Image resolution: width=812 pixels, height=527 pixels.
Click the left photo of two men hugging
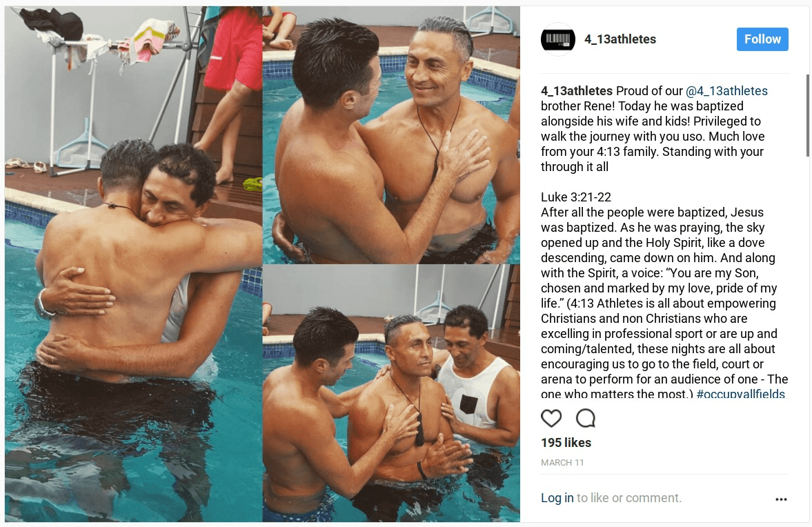point(134,264)
